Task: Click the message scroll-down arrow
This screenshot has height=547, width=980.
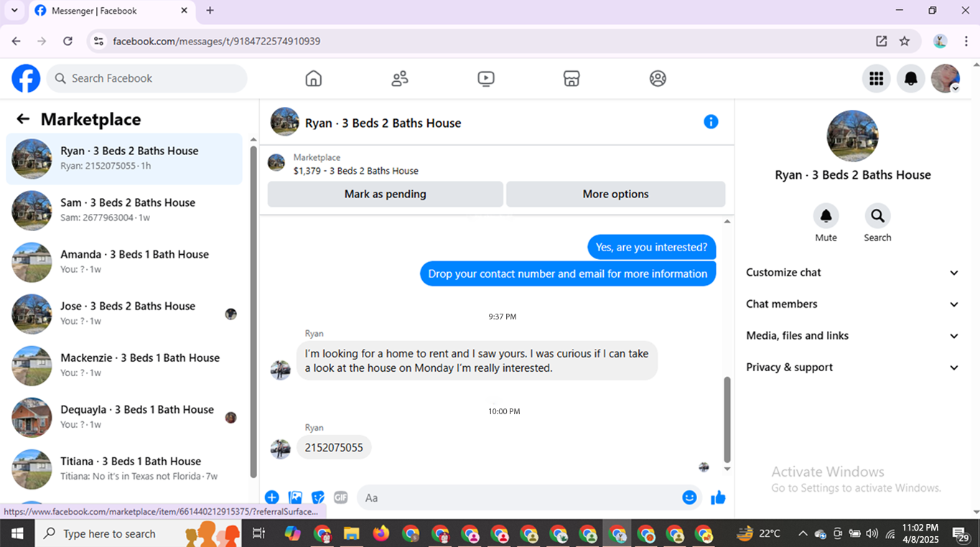Action: tap(727, 469)
